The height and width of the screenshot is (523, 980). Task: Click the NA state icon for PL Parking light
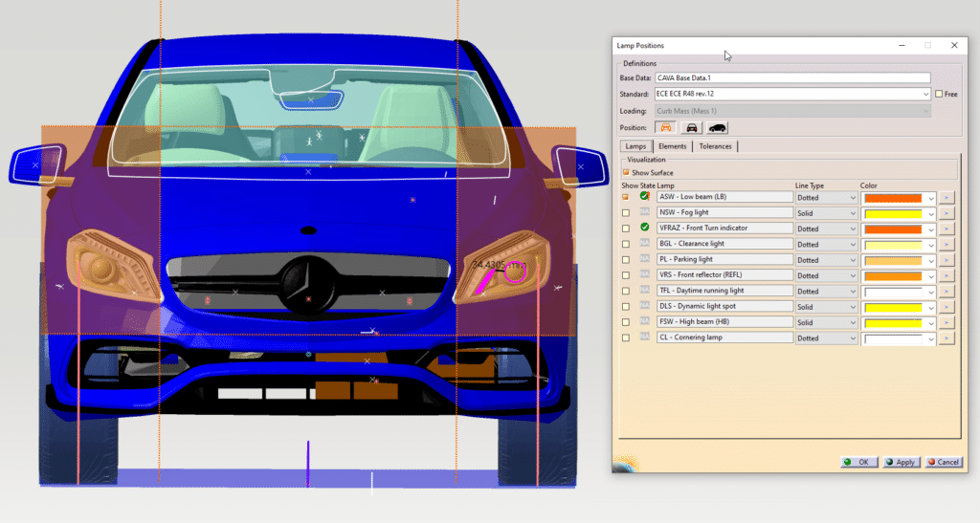pos(644,259)
